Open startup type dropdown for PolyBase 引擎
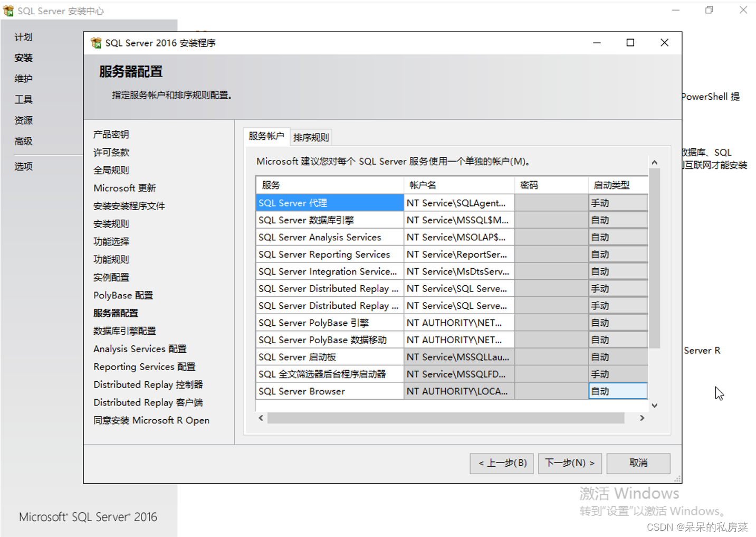The image size is (756, 537). tap(618, 323)
